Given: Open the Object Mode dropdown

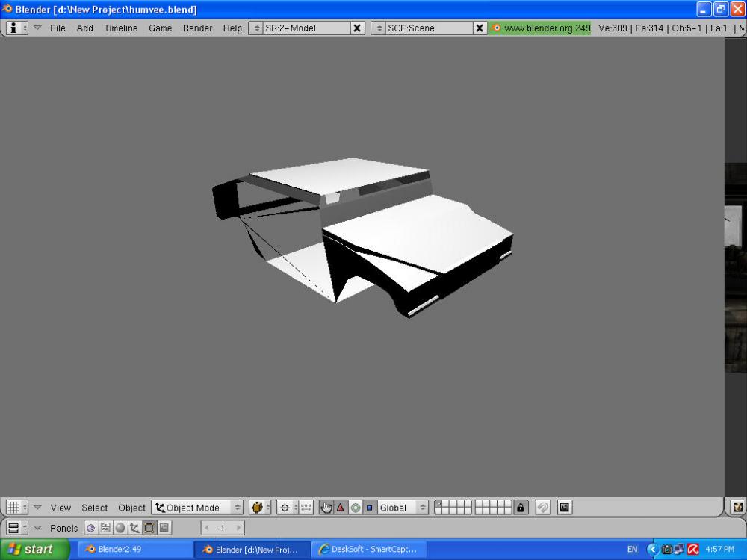Looking at the screenshot, I should (x=198, y=508).
